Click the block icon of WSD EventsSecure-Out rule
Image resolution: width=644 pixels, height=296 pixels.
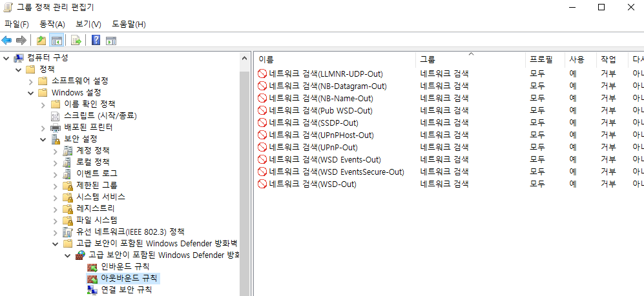pos(262,172)
